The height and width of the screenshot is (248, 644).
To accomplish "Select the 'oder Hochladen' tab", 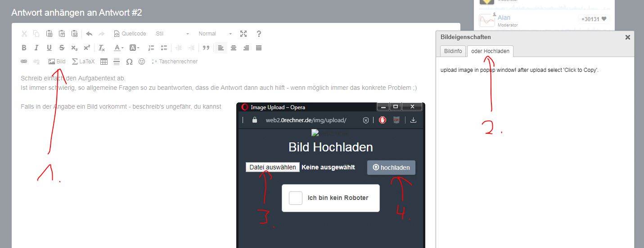I will point(490,51).
